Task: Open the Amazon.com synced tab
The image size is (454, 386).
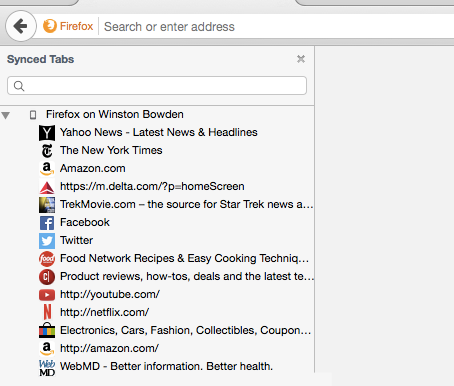Action: (x=93, y=168)
